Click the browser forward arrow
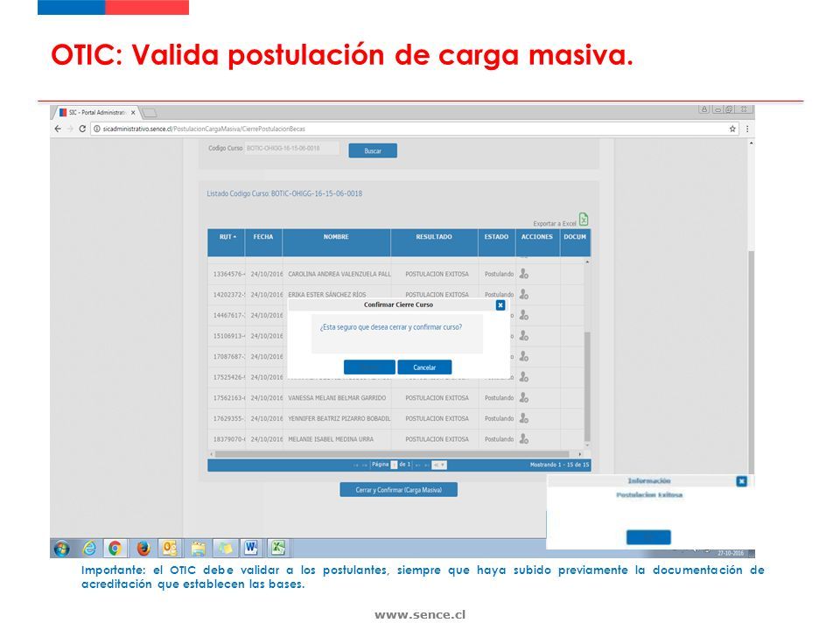This screenshot has height=630, width=840. [70, 129]
